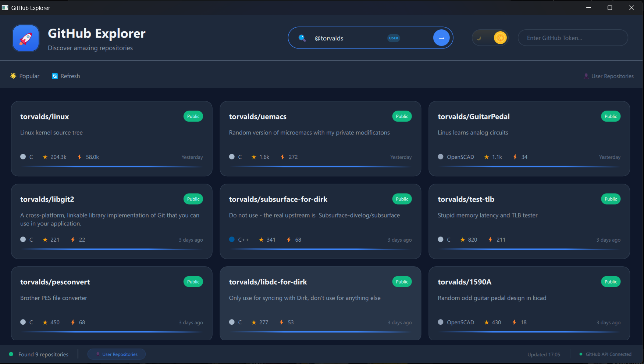Click the Public badge on torvalds/libgit2
Image resolution: width=644 pixels, height=364 pixels.
pyautogui.click(x=193, y=199)
